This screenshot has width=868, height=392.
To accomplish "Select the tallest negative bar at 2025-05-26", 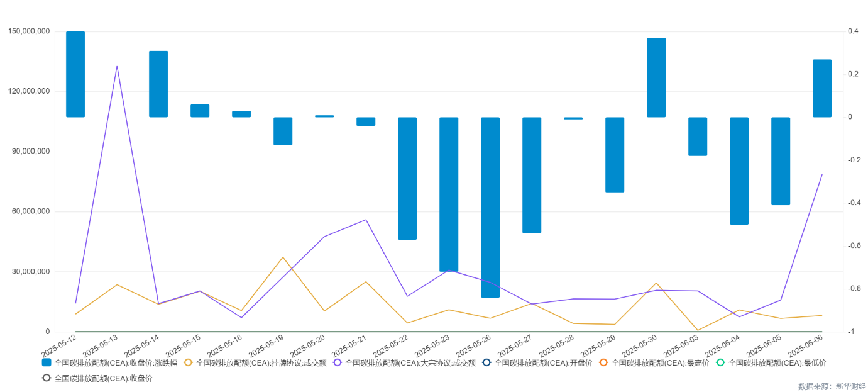I will [x=490, y=207].
